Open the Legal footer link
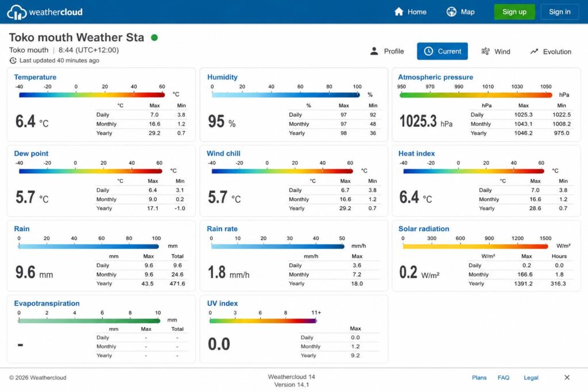 click(x=531, y=378)
